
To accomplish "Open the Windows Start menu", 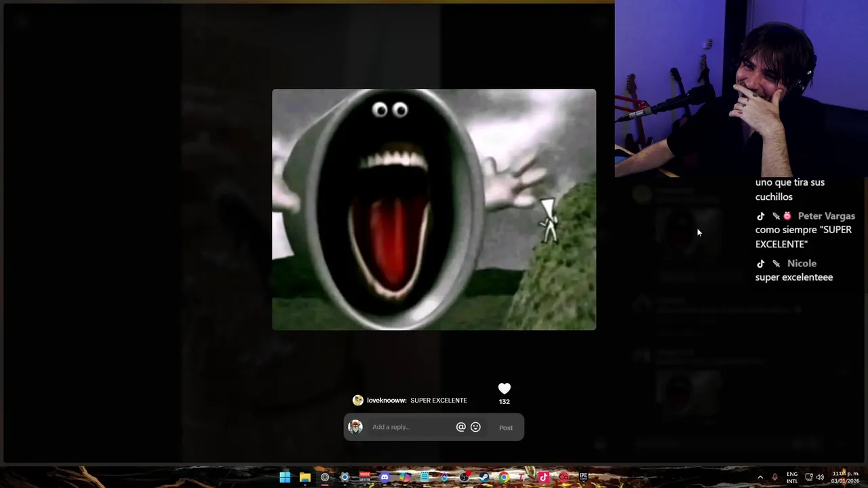I will pyautogui.click(x=285, y=477).
